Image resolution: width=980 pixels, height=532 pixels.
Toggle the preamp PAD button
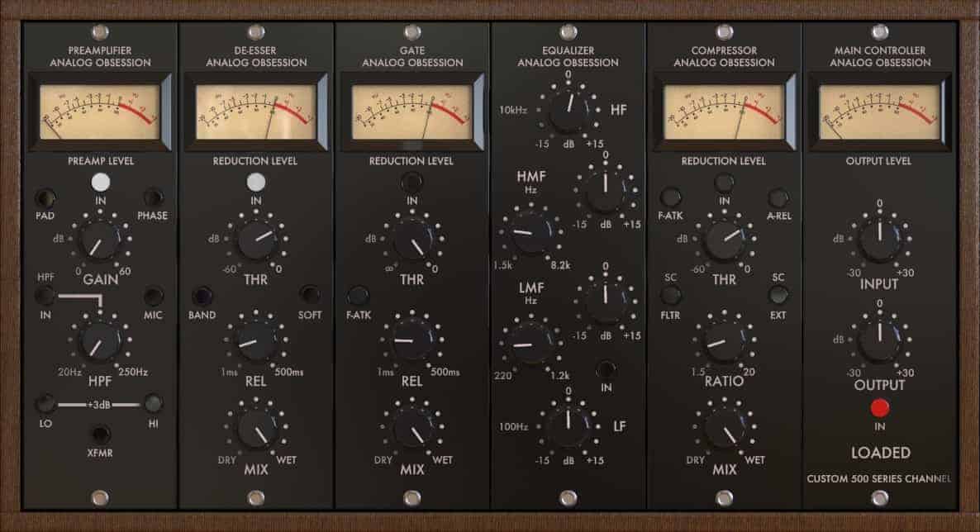coord(45,198)
